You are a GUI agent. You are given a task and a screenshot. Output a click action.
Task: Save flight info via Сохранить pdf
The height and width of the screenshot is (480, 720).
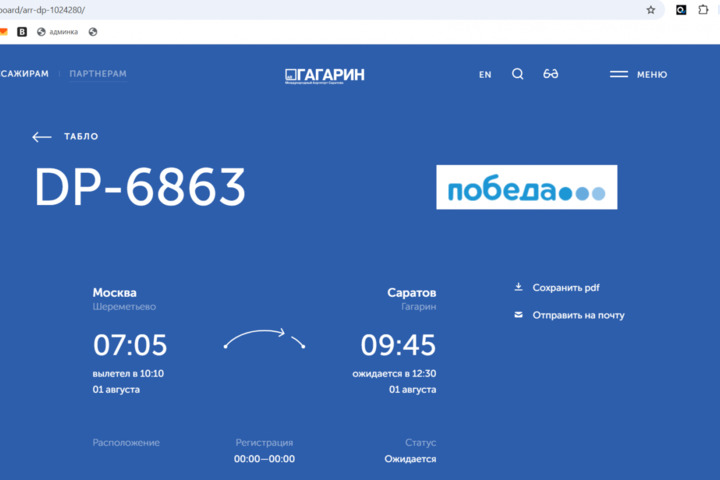pos(566,288)
